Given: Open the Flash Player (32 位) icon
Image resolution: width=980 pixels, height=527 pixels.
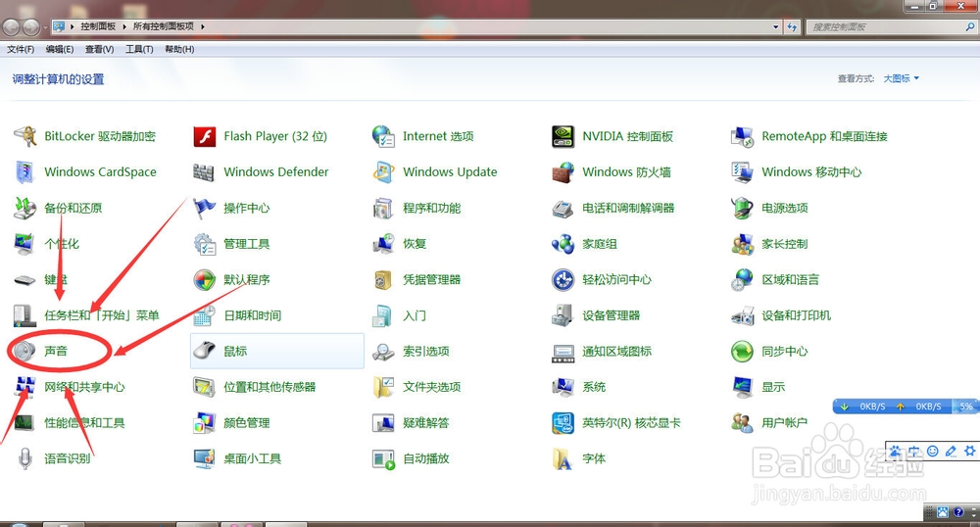Looking at the screenshot, I should tap(205, 136).
